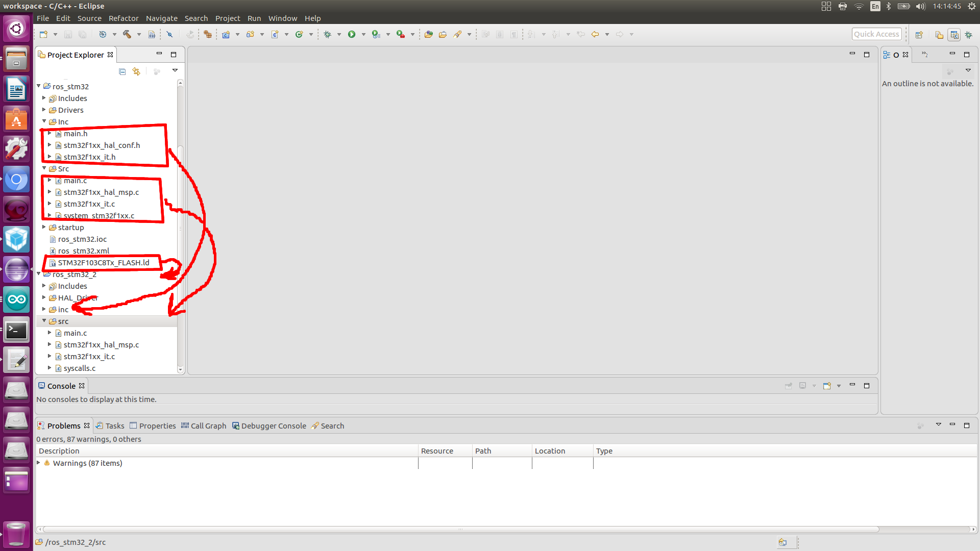Sort Problems by Description column header
Viewport: 980px width, 551px height.
(227, 450)
